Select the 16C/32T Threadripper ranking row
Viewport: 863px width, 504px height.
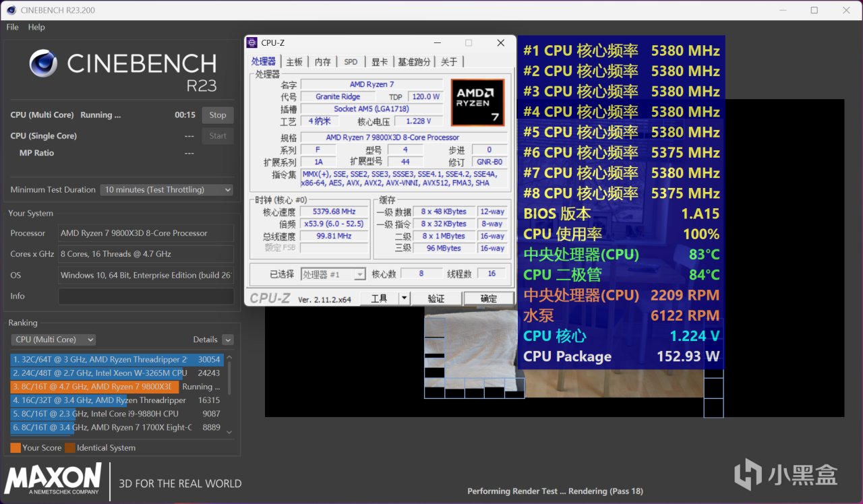[x=117, y=400]
